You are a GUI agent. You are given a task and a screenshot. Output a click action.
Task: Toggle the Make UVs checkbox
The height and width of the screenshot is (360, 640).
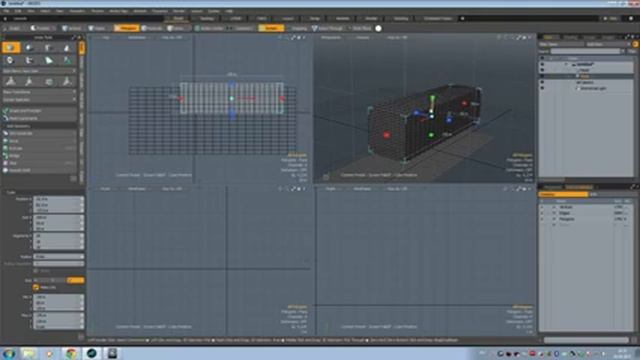tap(36, 287)
